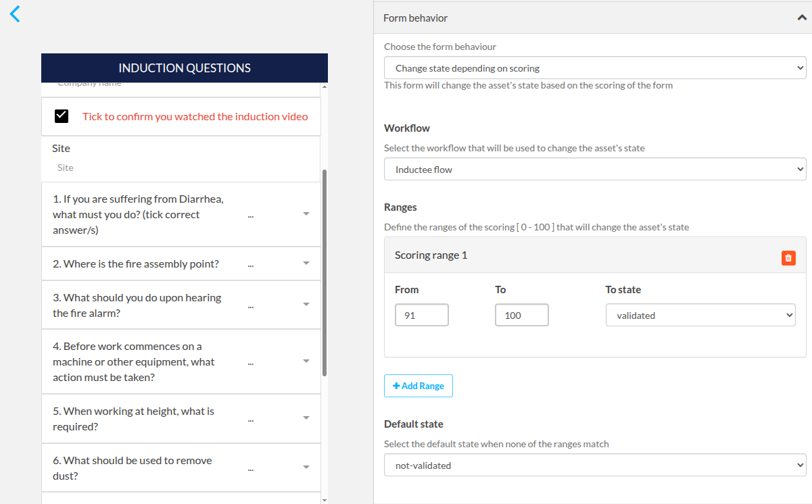Click the blue back arrow icon
Screen dimensions: 812x504
pos(15,14)
